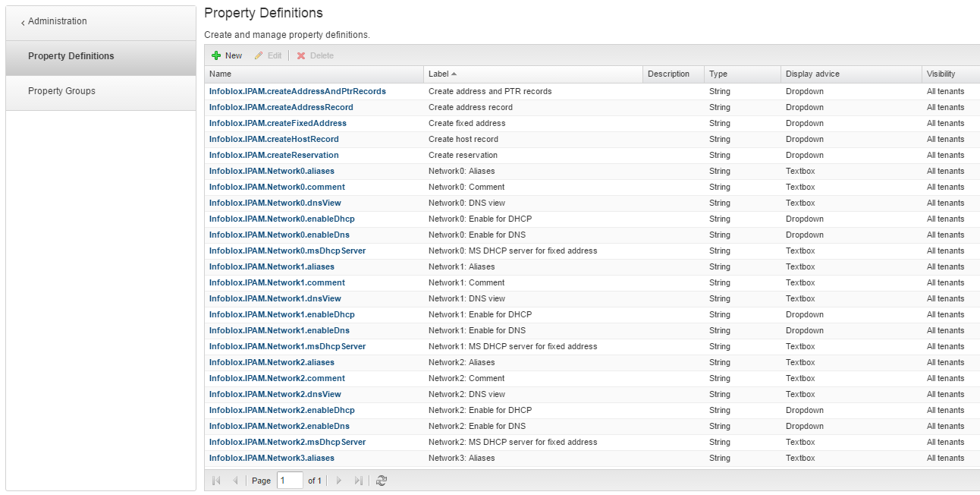Open Infoblox.IPAM.Network2.enableDns property

[279, 426]
